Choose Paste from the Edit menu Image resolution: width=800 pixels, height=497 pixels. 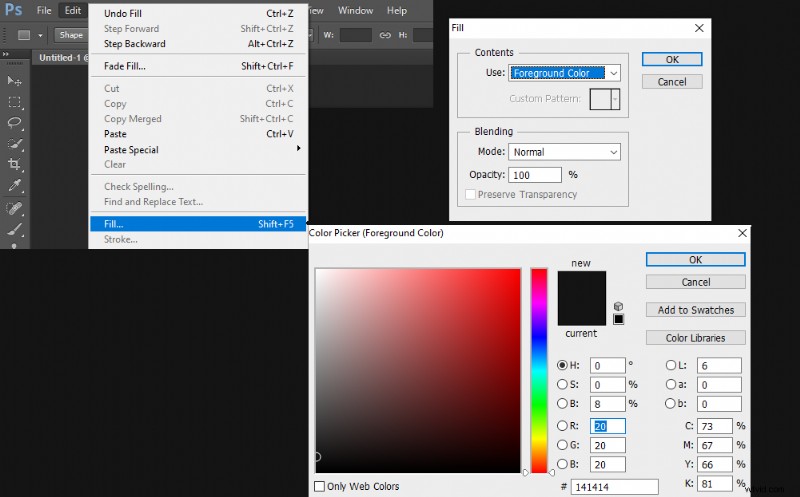[198, 134]
